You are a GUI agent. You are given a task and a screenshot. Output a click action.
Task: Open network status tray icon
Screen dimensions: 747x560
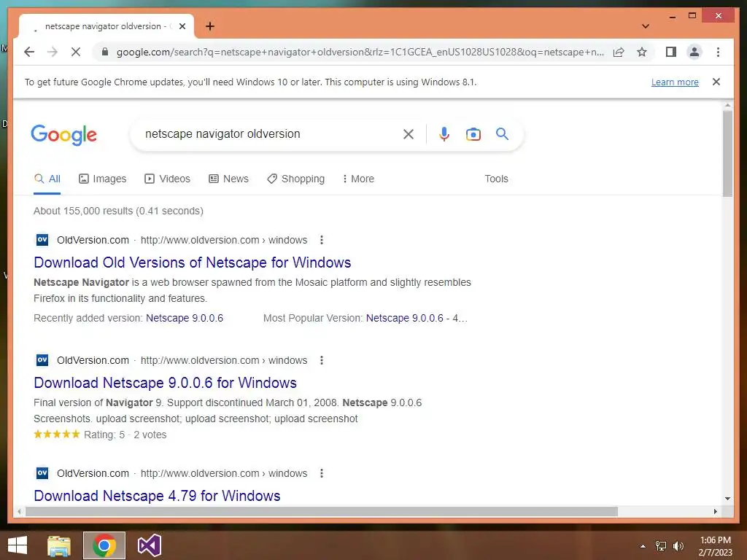click(661, 546)
